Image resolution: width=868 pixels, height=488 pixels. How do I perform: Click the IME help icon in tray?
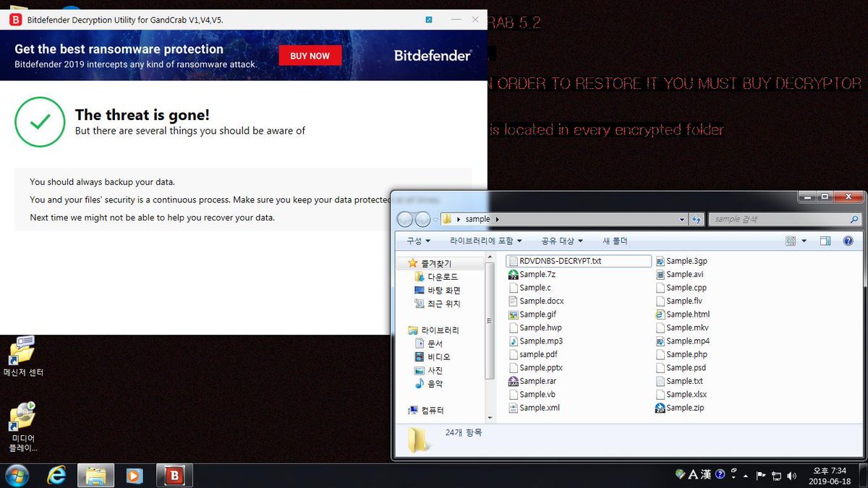point(720,475)
